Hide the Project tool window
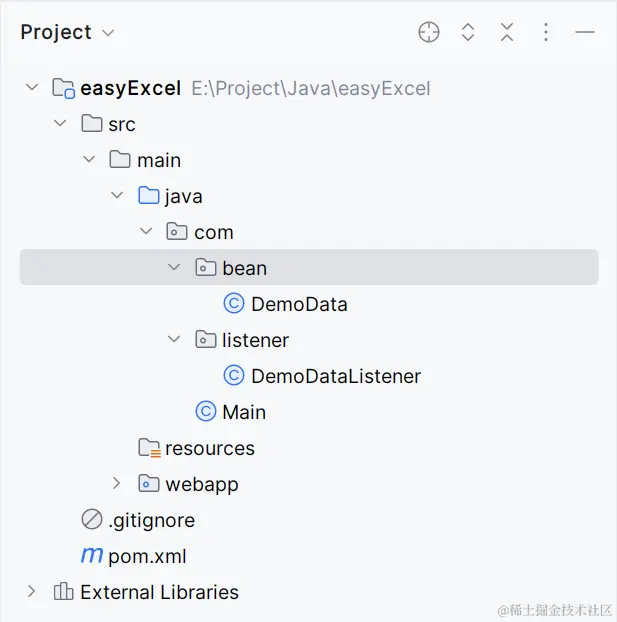Viewport: 617px width, 622px height. click(584, 32)
